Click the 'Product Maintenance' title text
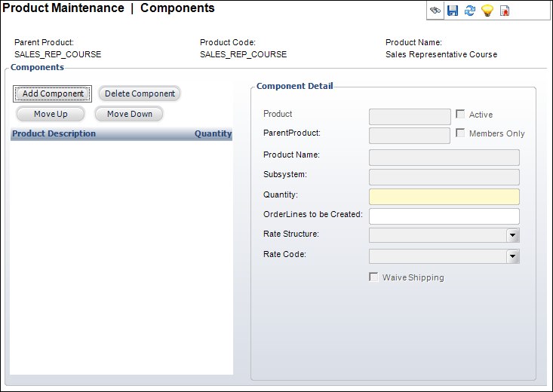The height and width of the screenshot is (392, 553). tap(63, 8)
